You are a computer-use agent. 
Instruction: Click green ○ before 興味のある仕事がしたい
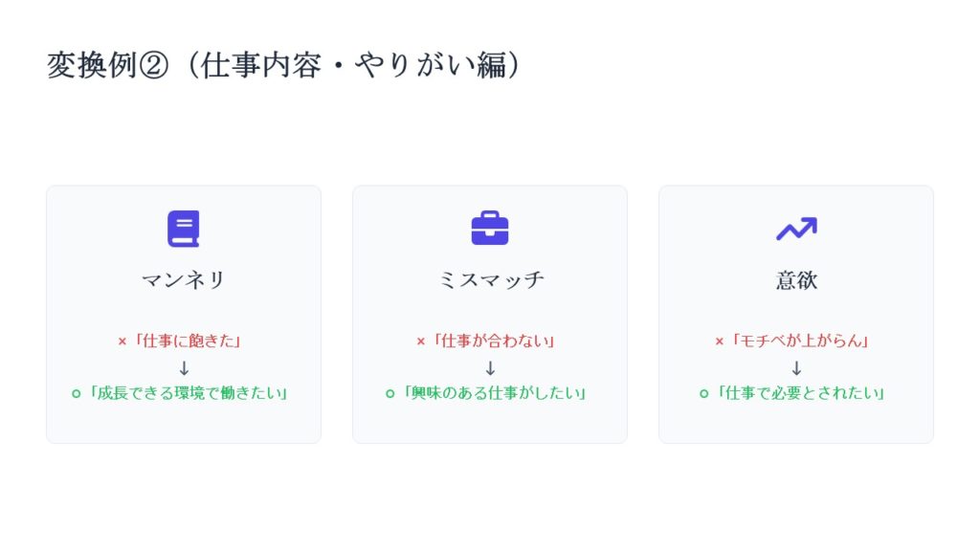click(x=390, y=393)
